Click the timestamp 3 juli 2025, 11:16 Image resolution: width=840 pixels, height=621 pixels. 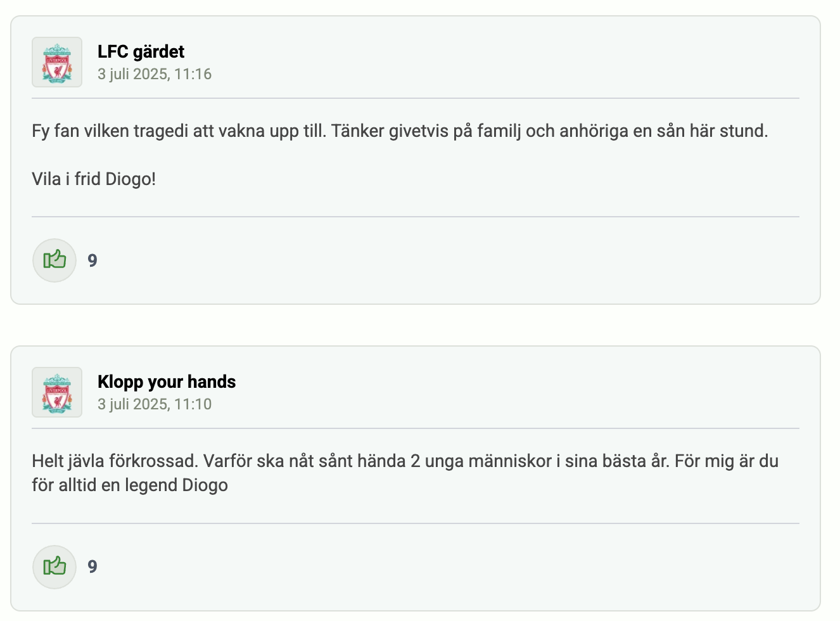point(155,74)
